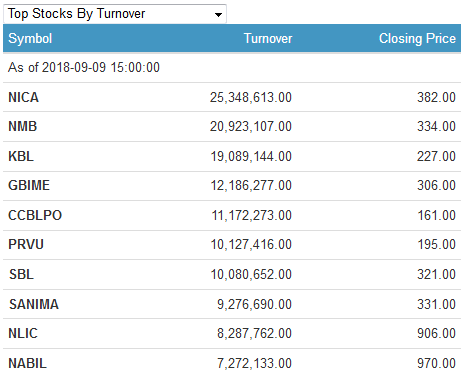Open the NICA stock symbol

click(23, 97)
